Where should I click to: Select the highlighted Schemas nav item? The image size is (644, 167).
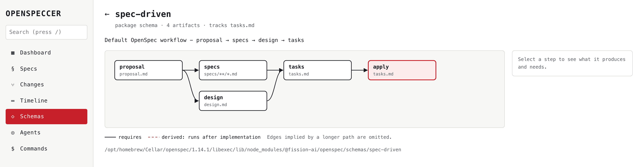tap(46, 116)
